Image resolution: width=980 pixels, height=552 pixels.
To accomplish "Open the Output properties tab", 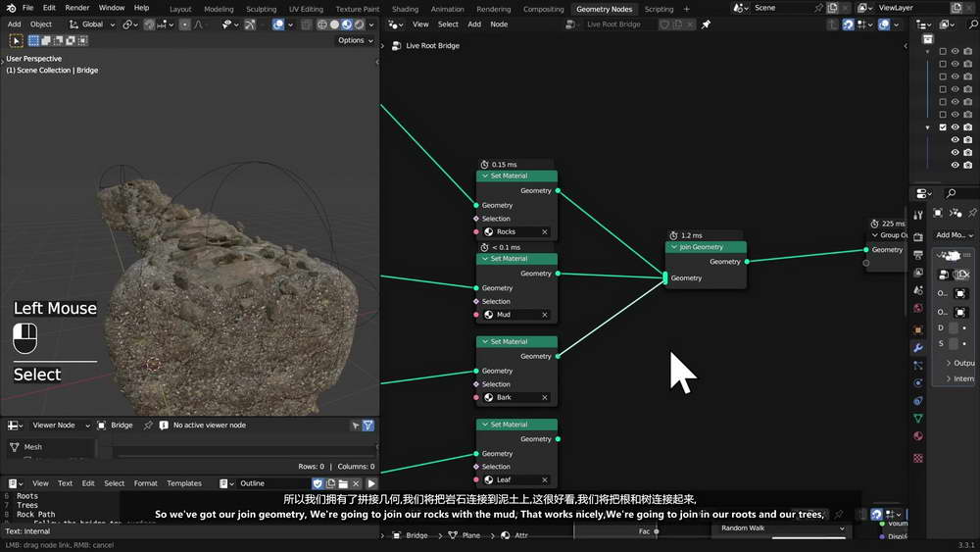I will tap(918, 255).
